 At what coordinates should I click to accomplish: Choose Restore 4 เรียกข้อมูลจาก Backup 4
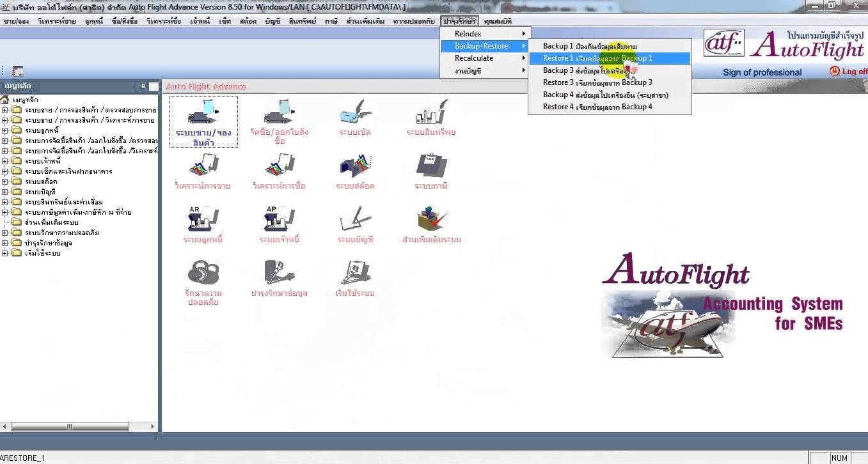610,107
